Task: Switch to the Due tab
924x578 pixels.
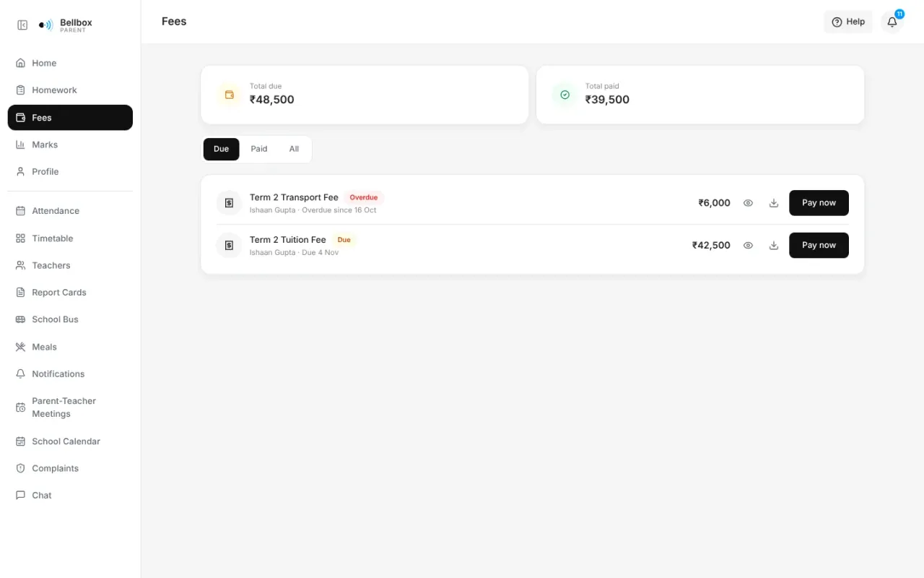Action: click(221, 149)
